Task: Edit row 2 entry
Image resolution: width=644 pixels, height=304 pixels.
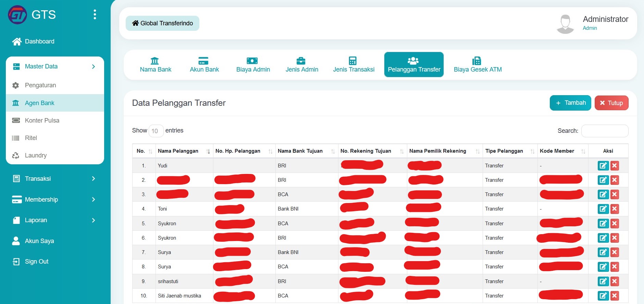Action: [x=603, y=180]
